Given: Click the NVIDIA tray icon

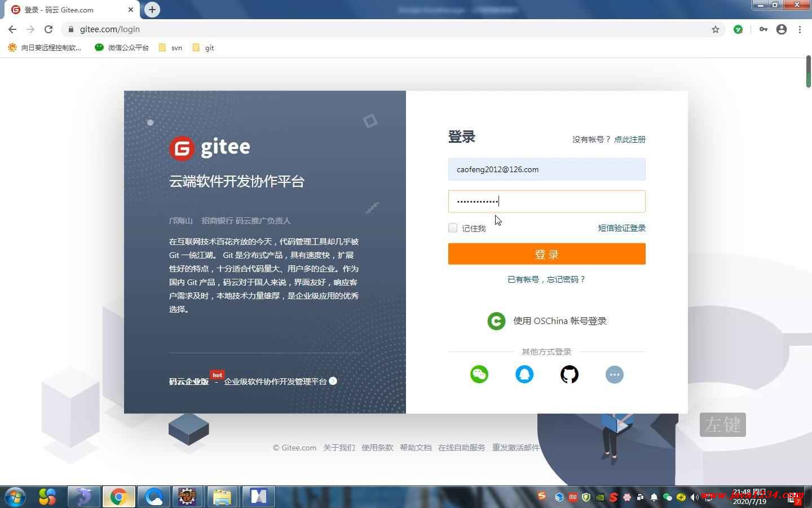Looking at the screenshot, I should point(600,497).
